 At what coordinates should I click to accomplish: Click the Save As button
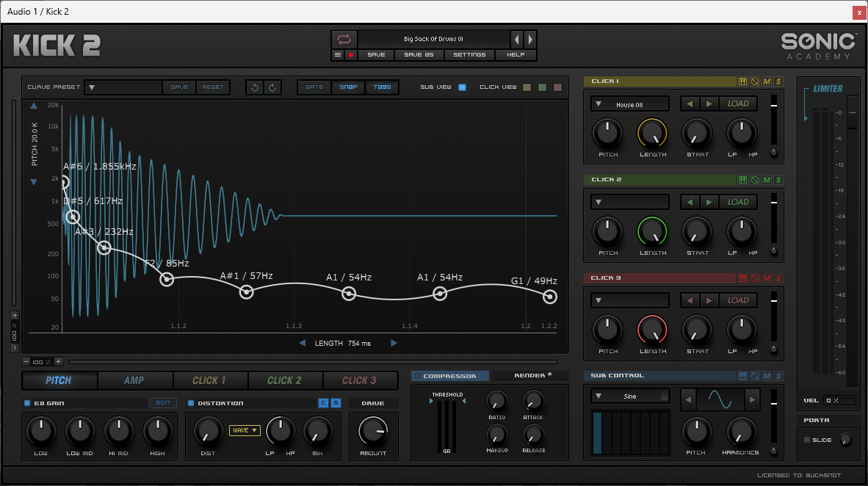(419, 55)
